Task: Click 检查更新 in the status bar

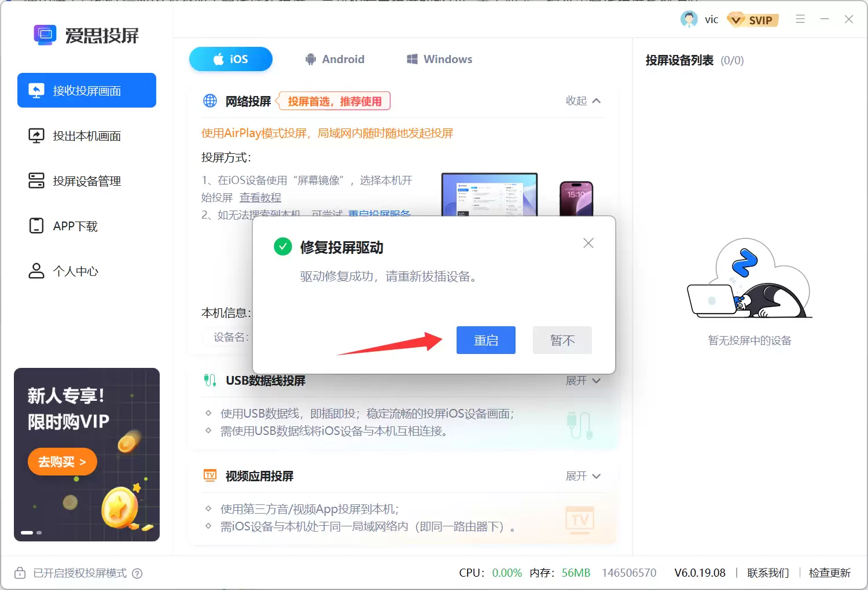Action: point(829,573)
